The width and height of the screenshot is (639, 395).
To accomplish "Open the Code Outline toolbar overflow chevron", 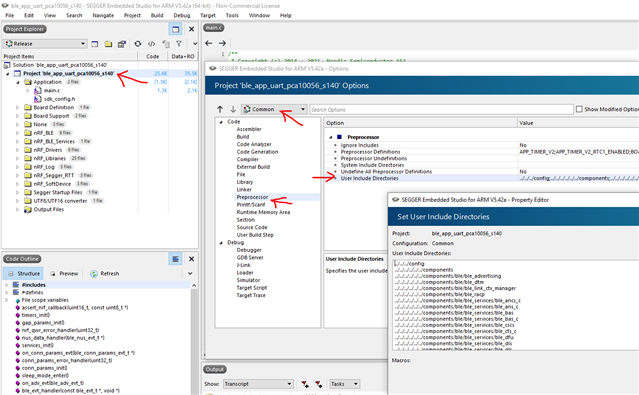I will 190,274.
